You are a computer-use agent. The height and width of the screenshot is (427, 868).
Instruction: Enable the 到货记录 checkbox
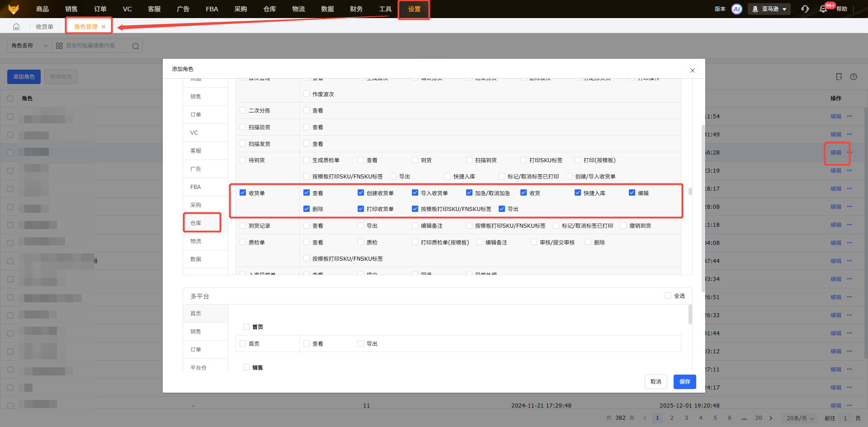(x=243, y=225)
